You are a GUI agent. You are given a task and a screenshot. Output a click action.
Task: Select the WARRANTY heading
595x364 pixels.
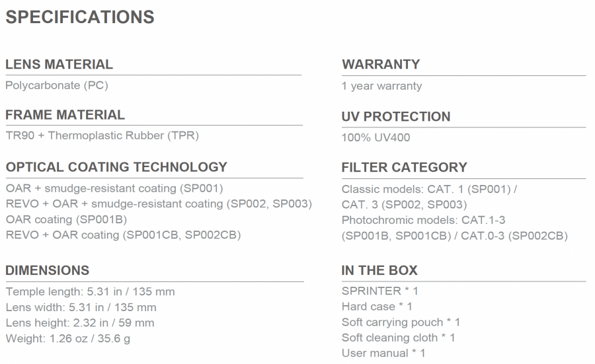tap(381, 64)
